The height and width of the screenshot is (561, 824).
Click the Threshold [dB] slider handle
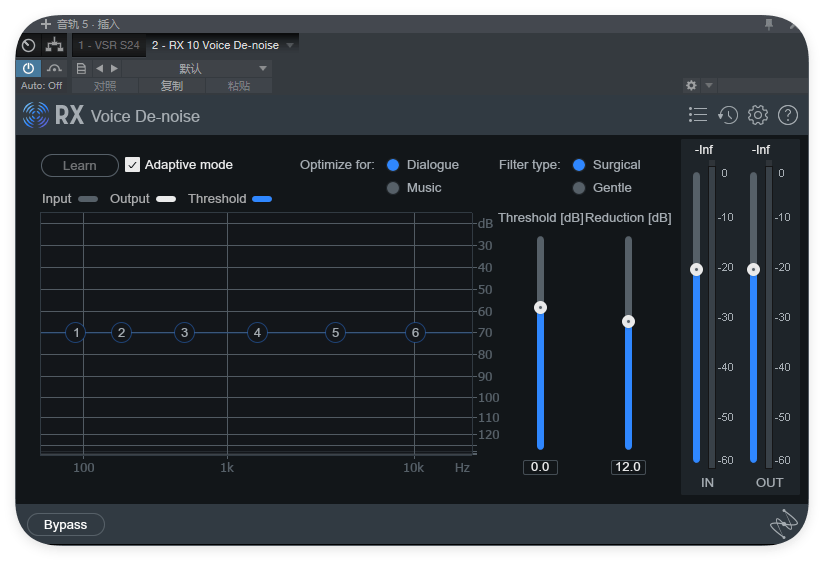540,307
